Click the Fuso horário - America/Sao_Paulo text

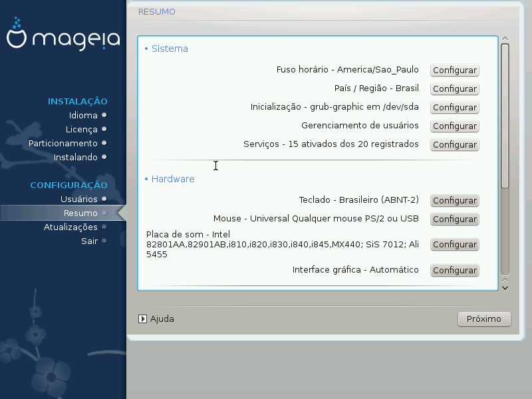coord(347,70)
